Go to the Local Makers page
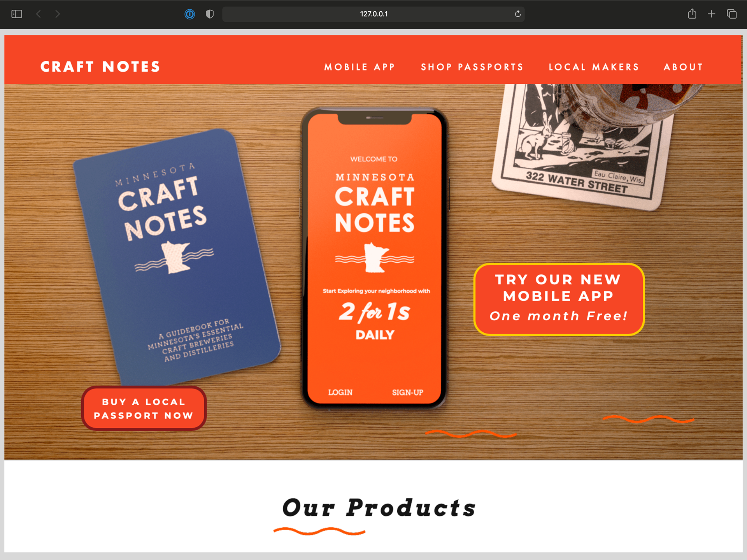Screen dimensions: 747x560 tap(594, 67)
